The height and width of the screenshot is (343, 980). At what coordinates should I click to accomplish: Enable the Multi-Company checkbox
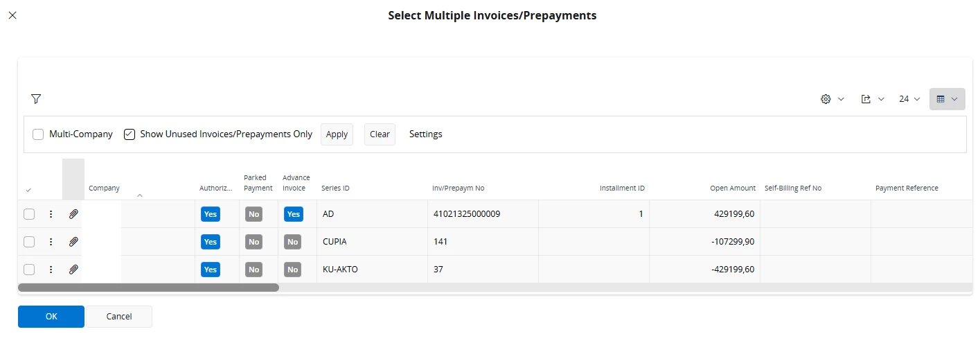[x=38, y=134]
